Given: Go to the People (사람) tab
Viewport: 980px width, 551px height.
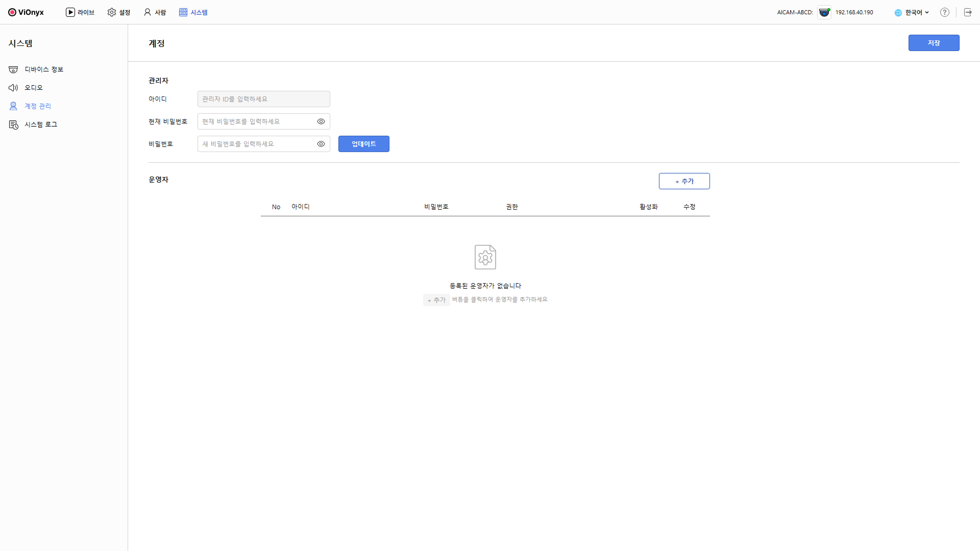Looking at the screenshot, I should coord(155,12).
